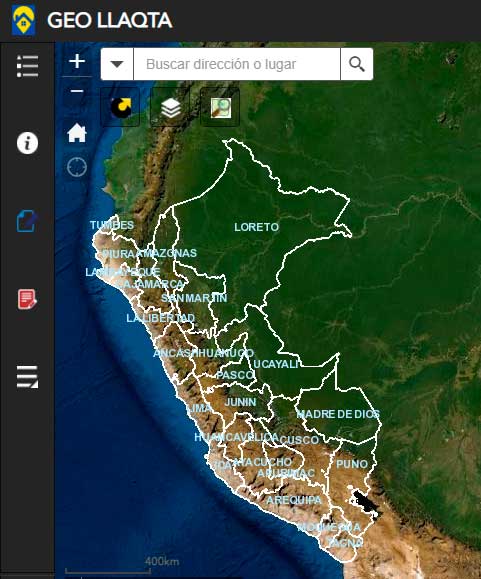481x579 pixels.
Task: Click the PUNO region on map
Action: (352, 464)
